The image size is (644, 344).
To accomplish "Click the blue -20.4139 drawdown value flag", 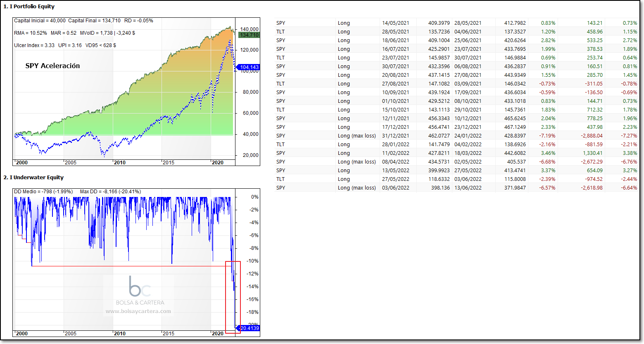I will [x=248, y=328].
